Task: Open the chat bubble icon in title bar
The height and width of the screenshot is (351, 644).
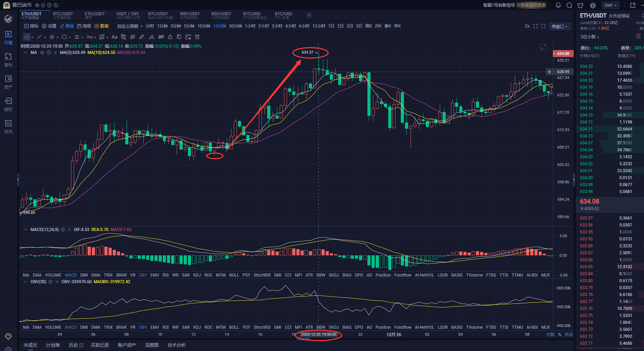Action: point(569,5)
